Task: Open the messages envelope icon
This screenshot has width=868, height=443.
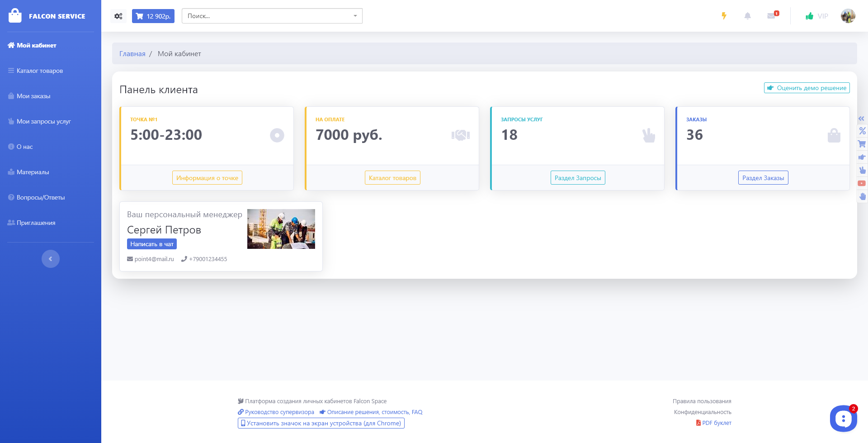Action: (771, 16)
